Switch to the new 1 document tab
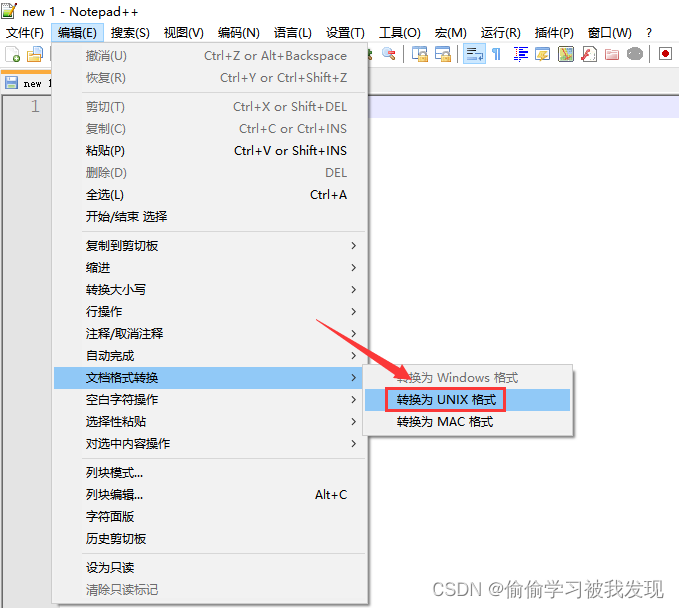Viewport: 679px width, 608px height. tap(27, 83)
